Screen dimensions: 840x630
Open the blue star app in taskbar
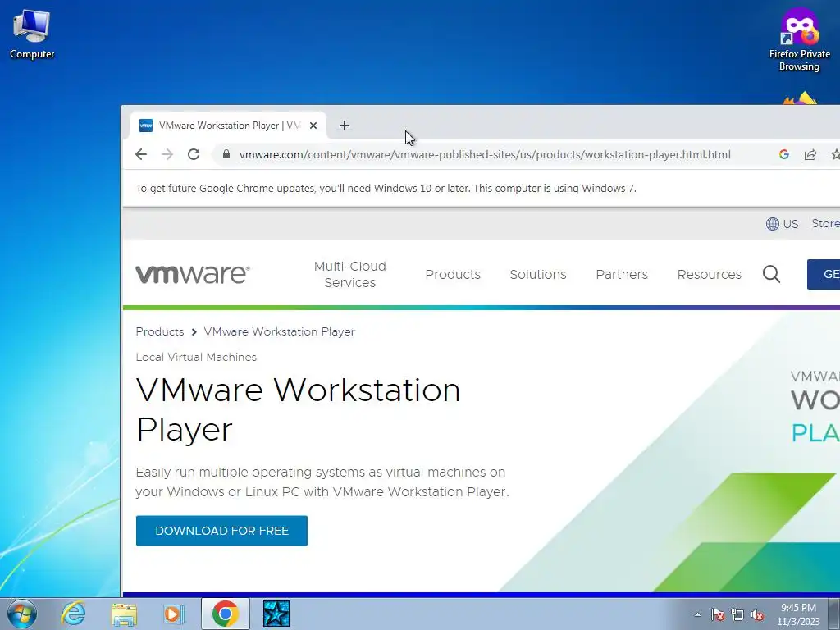(x=276, y=614)
